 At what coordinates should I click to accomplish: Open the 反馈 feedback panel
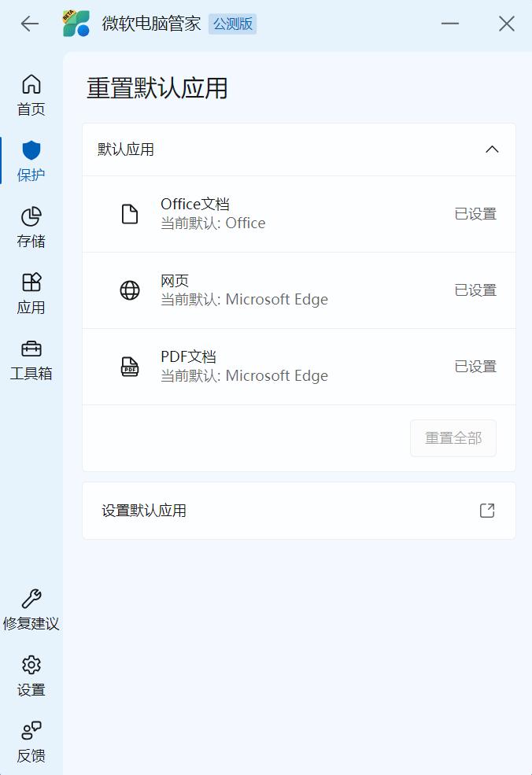[31, 742]
